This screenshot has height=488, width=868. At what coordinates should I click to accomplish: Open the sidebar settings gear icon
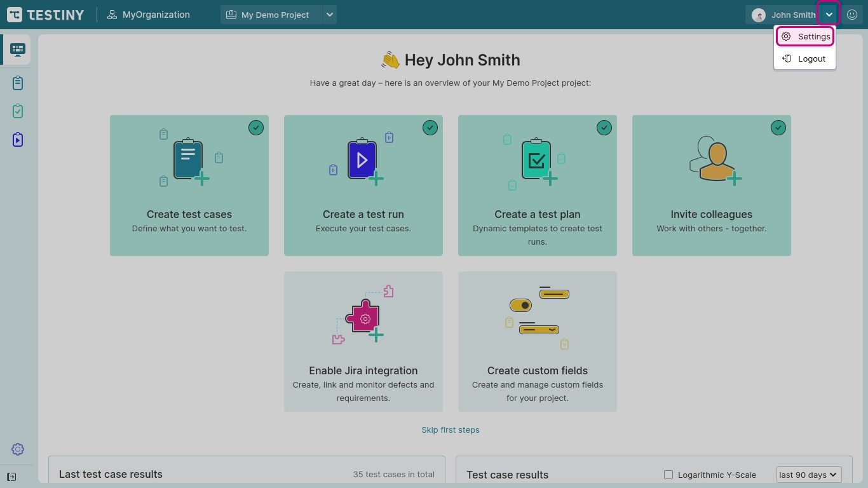click(x=17, y=449)
